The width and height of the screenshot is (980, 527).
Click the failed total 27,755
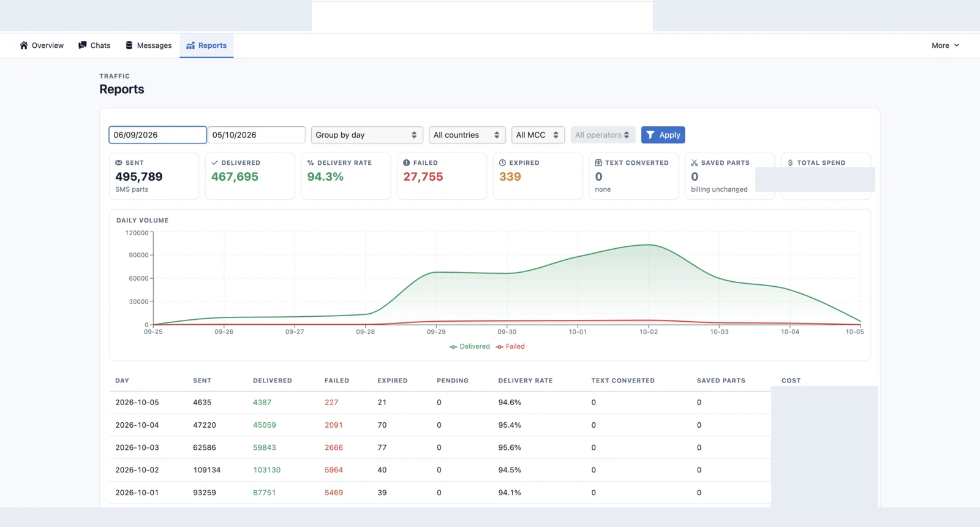click(x=423, y=176)
